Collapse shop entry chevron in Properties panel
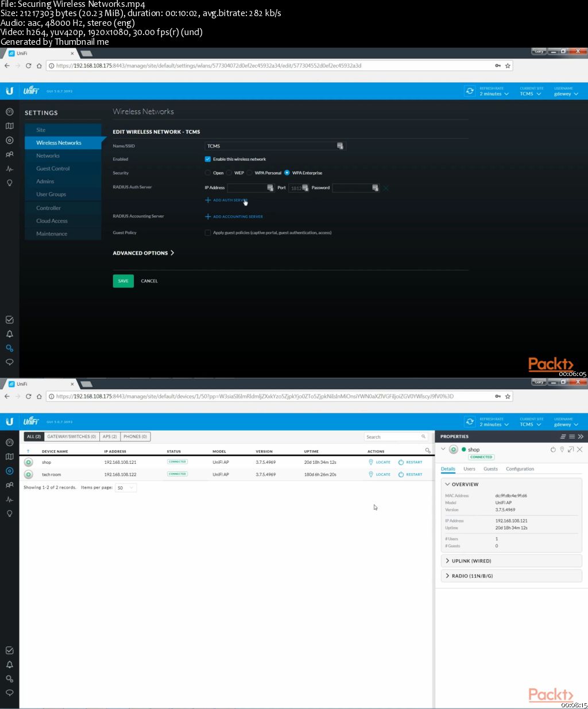This screenshot has height=709, width=588. [x=443, y=450]
